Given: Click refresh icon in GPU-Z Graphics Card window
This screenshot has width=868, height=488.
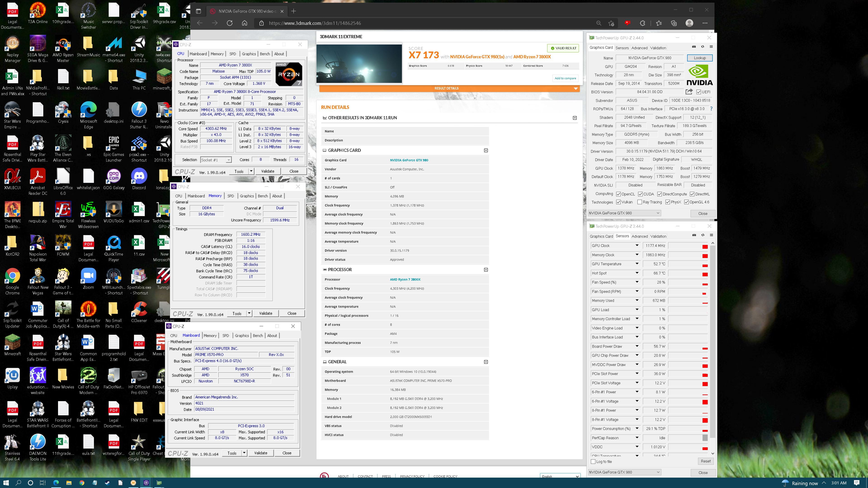Looking at the screenshot, I should (x=703, y=47).
